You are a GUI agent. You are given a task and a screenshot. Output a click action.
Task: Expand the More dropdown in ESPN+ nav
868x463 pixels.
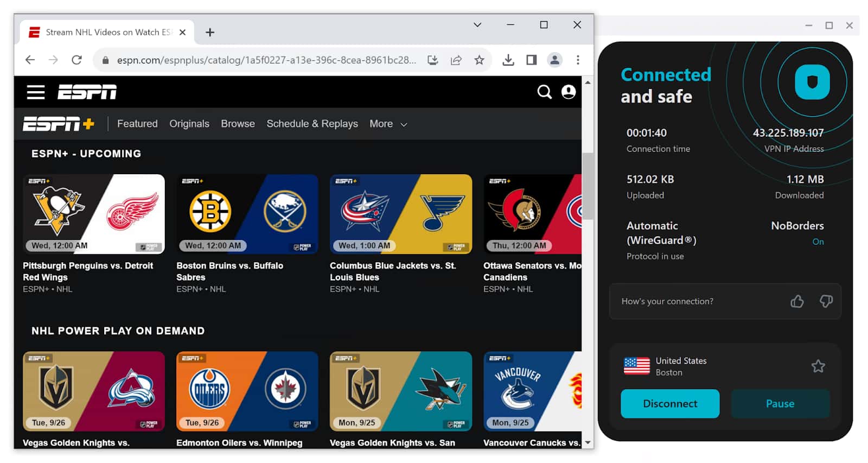(x=388, y=124)
